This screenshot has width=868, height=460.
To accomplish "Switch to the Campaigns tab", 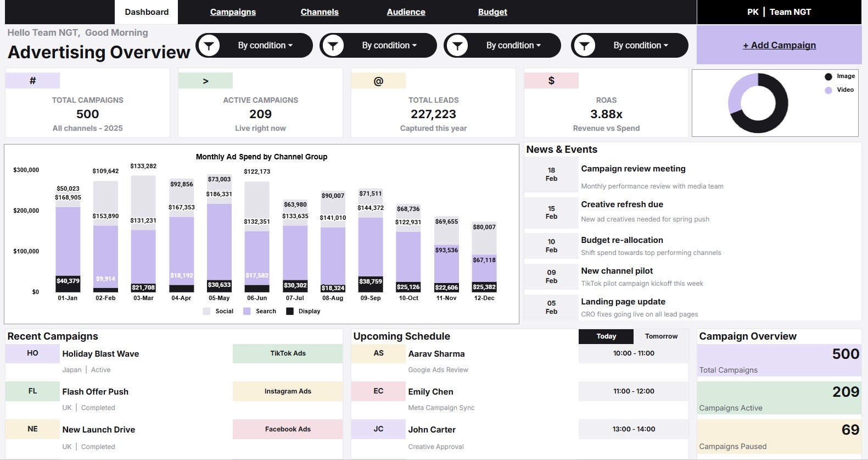I will (233, 12).
